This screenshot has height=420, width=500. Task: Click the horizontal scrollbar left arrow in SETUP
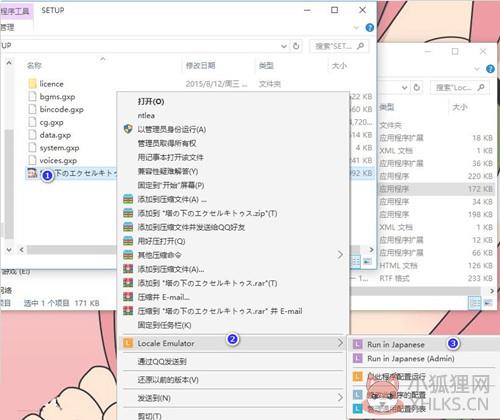click(x=22, y=250)
